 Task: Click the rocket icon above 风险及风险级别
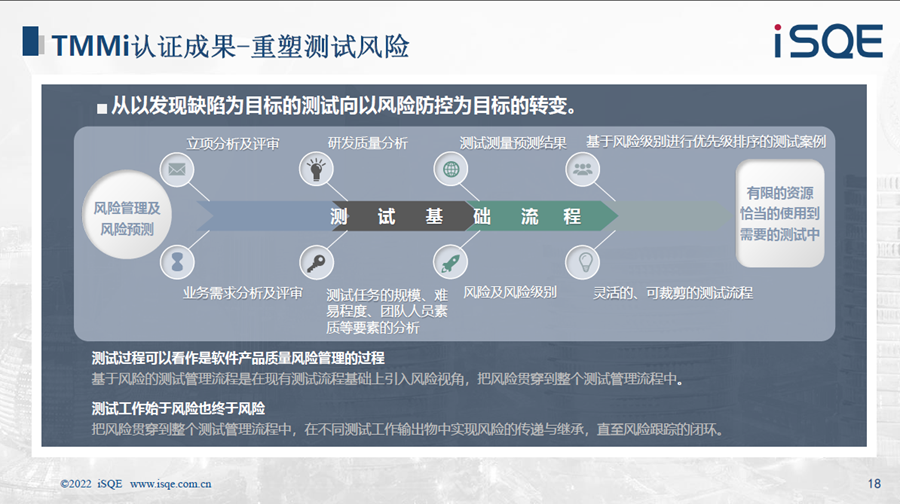point(449,262)
